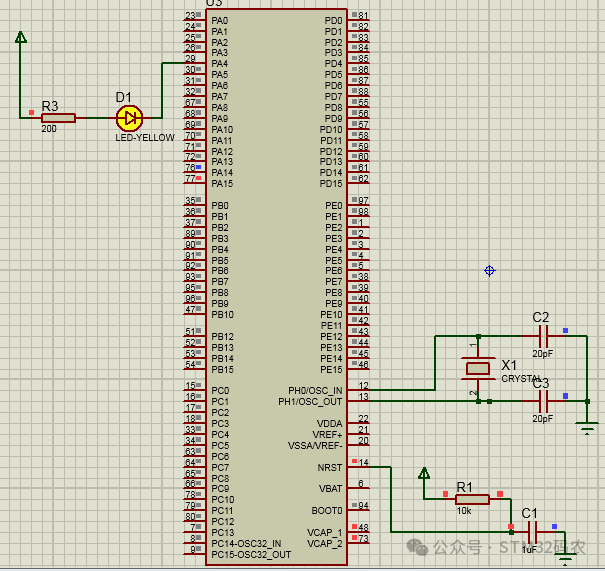Click the PA15 pin label

[x=222, y=183]
